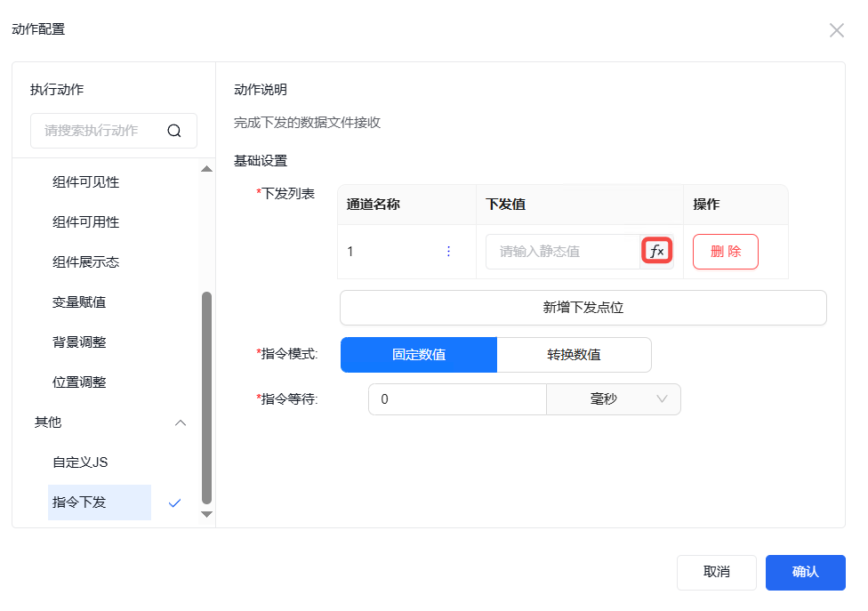This screenshot has height=611, width=868.
Task: Close the 动作配置 dialog
Action: point(836,30)
